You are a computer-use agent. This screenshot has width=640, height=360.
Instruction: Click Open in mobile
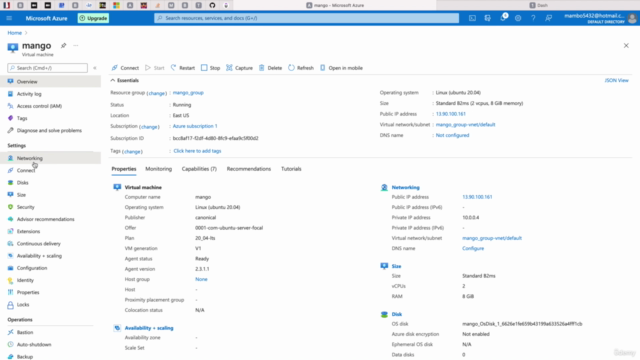pyautogui.click(x=341, y=68)
